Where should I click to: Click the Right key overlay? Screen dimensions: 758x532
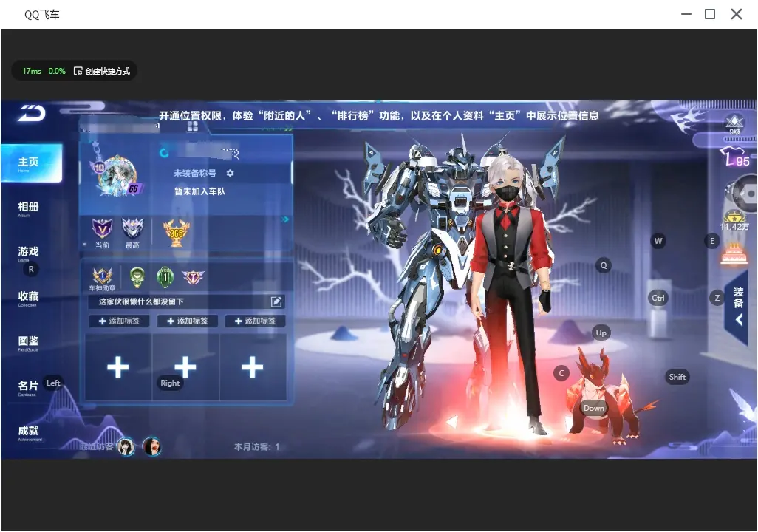(x=170, y=383)
